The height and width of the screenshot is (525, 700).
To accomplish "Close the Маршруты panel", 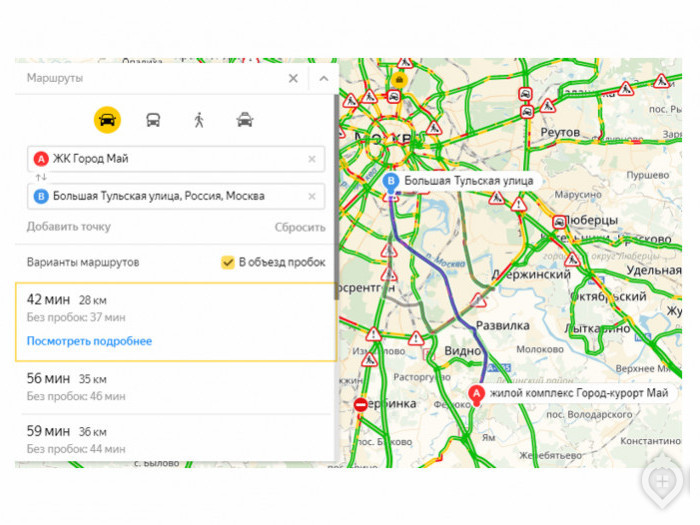I will 293,78.
